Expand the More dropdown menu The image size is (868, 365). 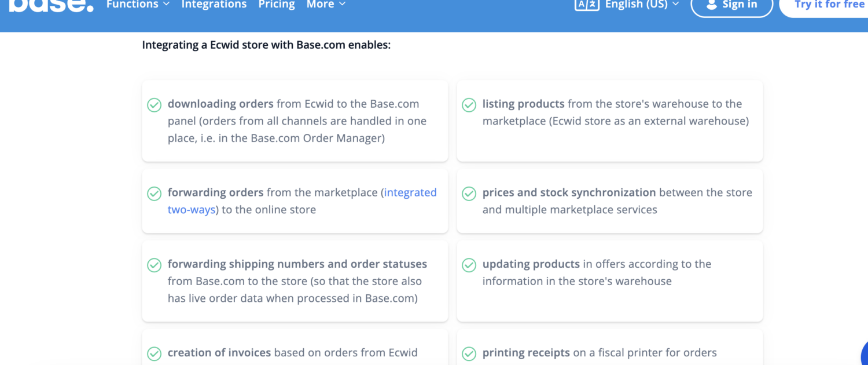(326, 5)
